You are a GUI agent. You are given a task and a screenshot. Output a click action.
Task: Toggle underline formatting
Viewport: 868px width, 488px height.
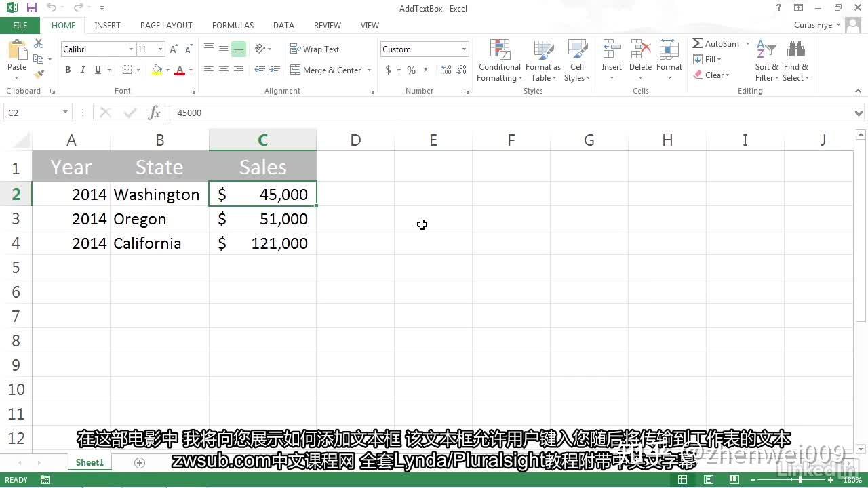point(96,70)
